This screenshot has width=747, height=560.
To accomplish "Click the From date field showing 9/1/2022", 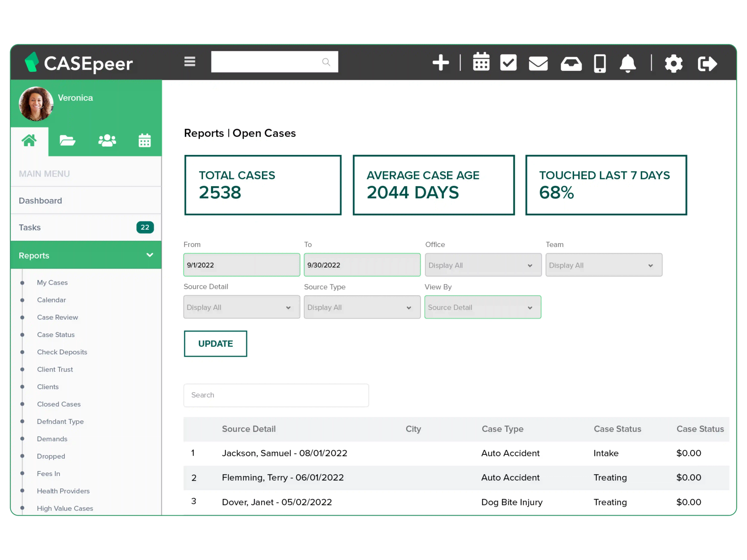I will (x=241, y=265).
